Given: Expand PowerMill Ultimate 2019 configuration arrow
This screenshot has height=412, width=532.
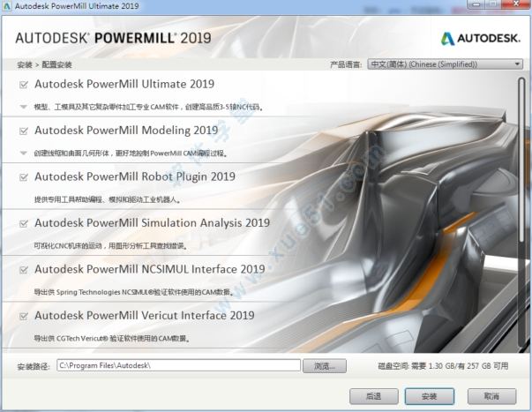Looking at the screenshot, I should tap(24, 107).
